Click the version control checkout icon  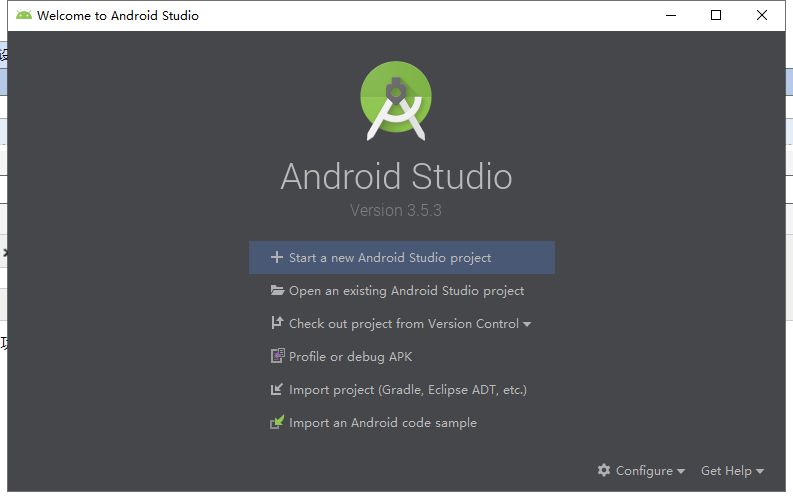click(x=277, y=323)
